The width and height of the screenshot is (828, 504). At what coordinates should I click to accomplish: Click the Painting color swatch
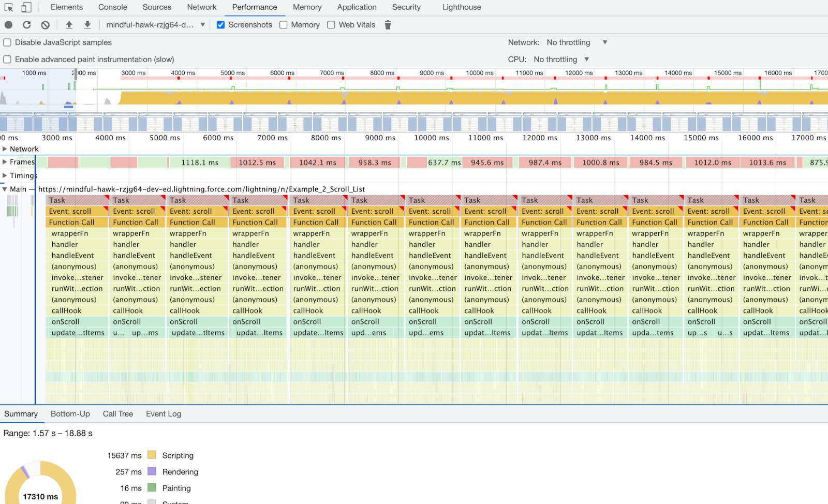tap(152, 488)
